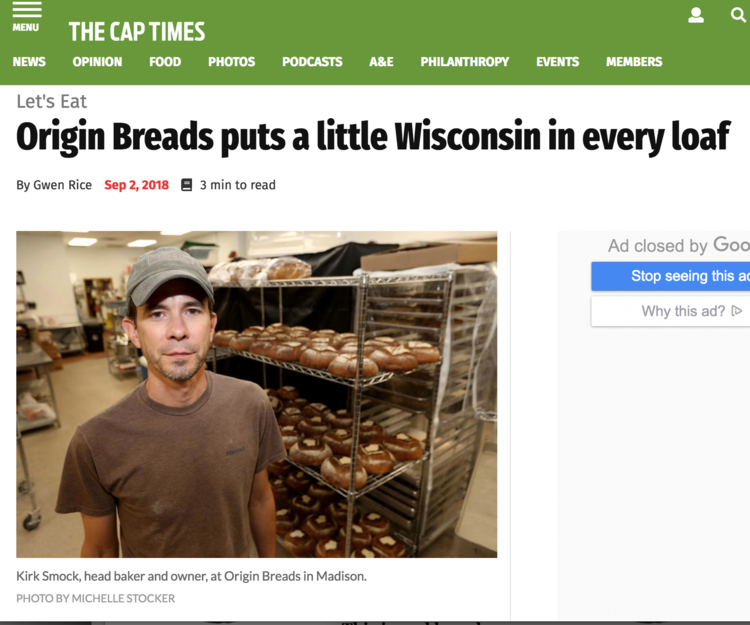Click the book reading-time icon

[187, 185]
